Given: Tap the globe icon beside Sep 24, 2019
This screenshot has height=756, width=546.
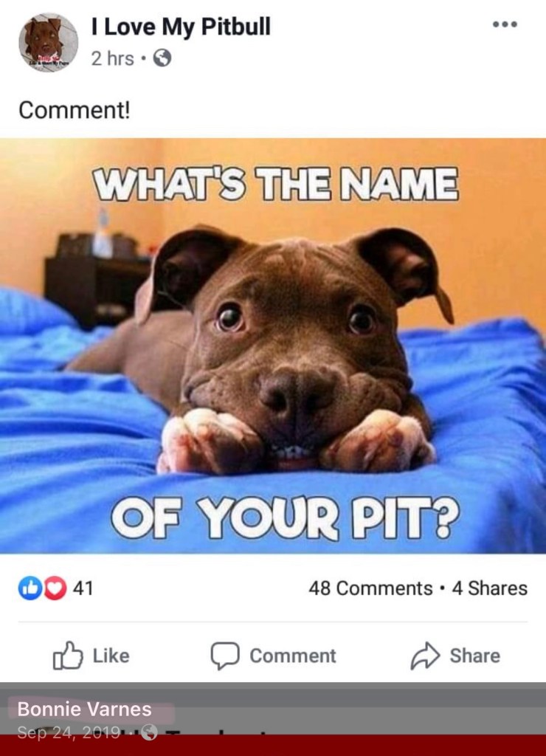Looking at the screenshot, I should pos(148,733).
